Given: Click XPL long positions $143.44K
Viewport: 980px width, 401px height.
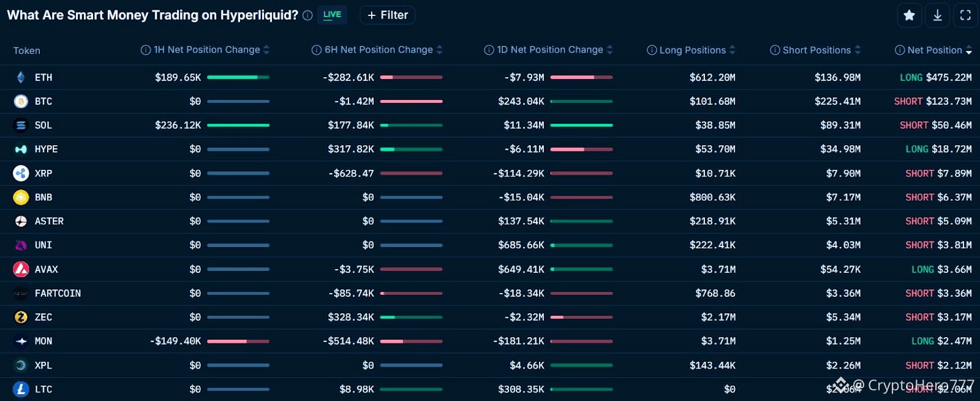Looking at the screenshot, I should (712, 365).
